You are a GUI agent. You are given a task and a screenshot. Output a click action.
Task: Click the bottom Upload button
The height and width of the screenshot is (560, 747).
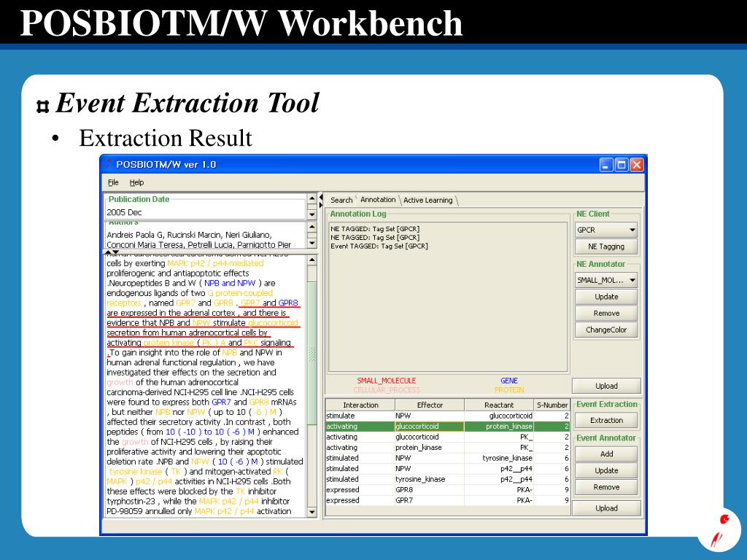606,508
